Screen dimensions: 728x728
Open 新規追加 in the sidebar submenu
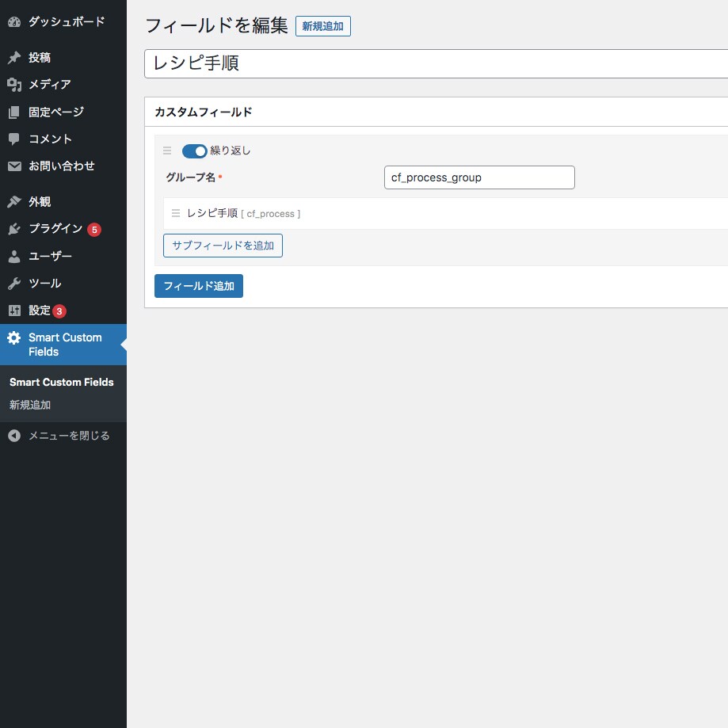[x=30, y=405]
